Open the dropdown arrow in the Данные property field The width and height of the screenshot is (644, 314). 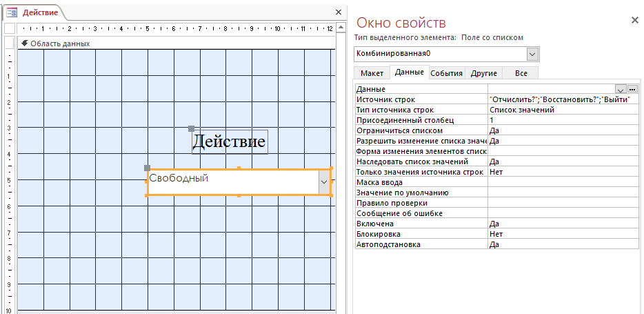click(621, 89)
